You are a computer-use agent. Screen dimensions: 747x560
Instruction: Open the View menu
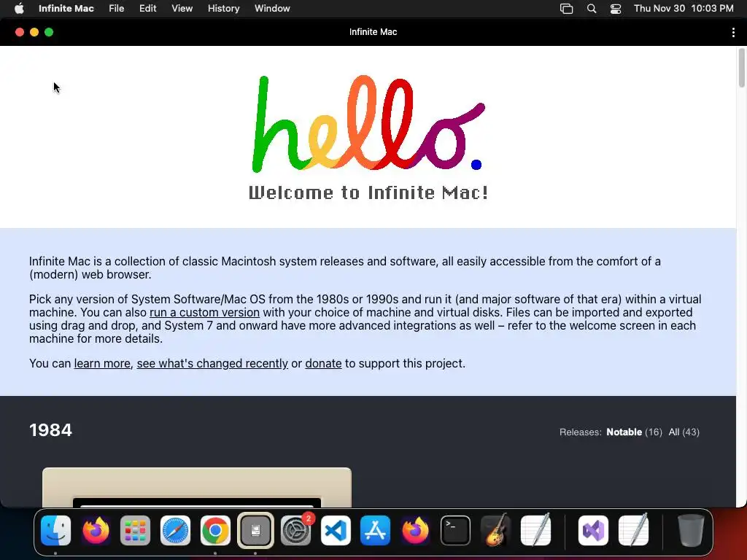(x=182, y=9)
